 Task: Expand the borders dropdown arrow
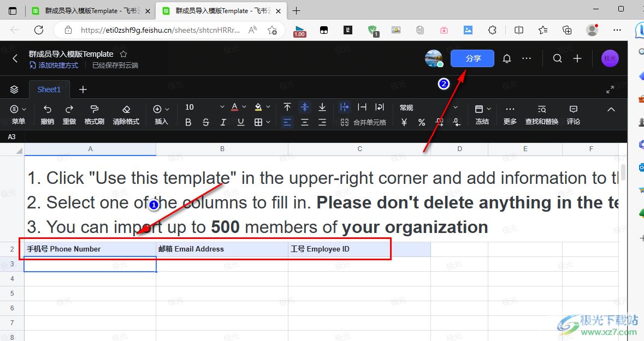[x=268, y=122]
